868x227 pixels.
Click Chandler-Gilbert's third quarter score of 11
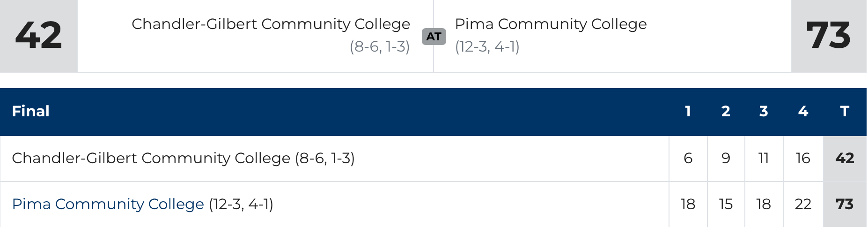point(764,158)
